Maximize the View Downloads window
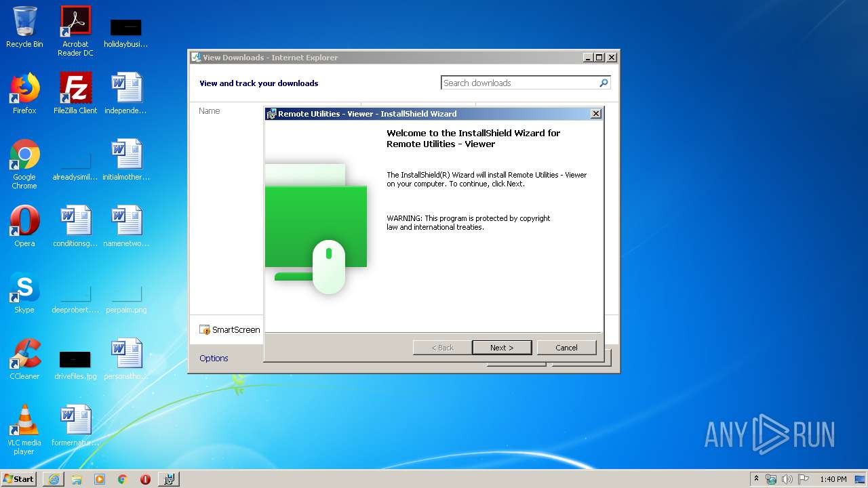This screenshot has width=868, height=488. click(x=599, y=58)
